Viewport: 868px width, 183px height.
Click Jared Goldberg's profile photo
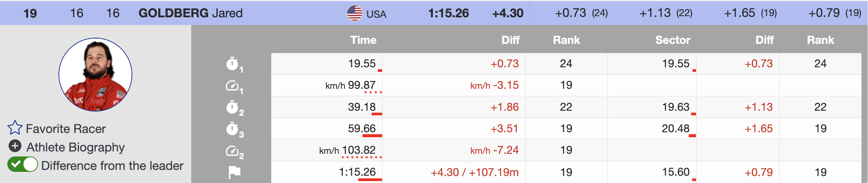click(95, 74)
